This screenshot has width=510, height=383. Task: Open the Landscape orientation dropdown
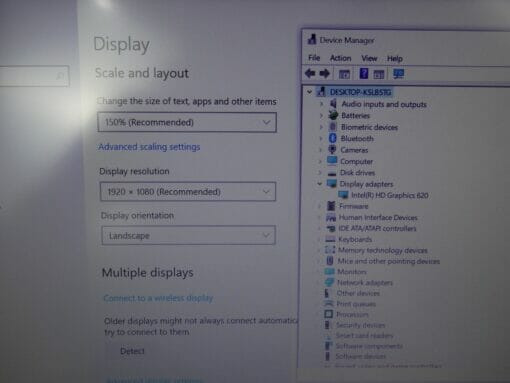tap(189, 235)
